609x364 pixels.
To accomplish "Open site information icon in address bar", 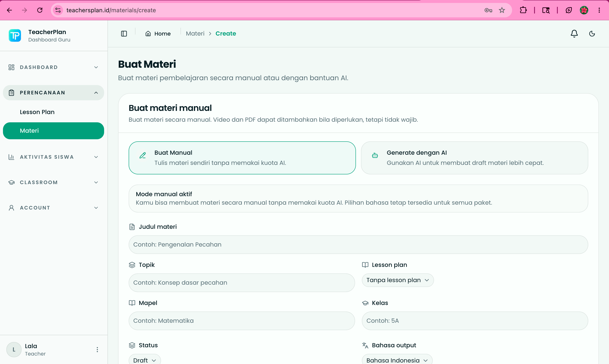I will coord(58,10).
